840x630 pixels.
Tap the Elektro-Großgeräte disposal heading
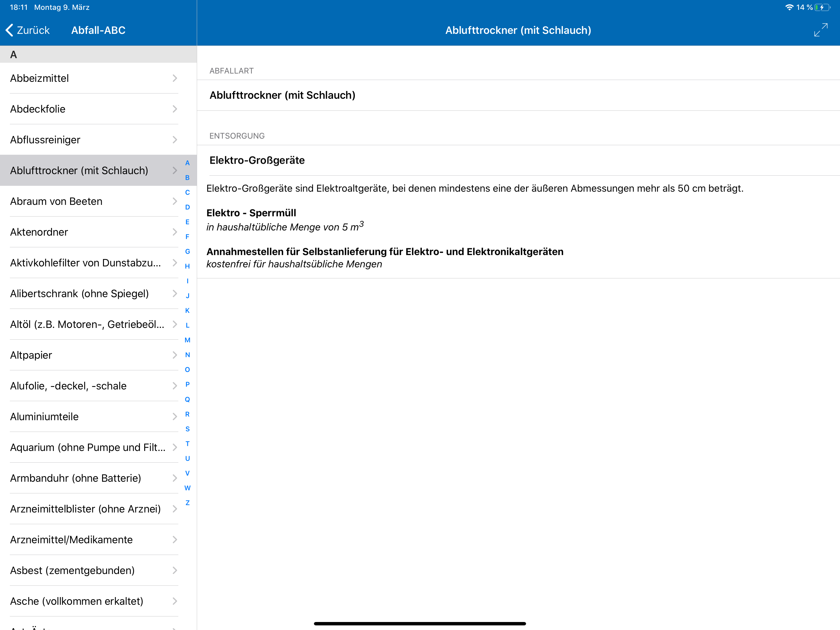pyautogui.click(x=257, y=160)
